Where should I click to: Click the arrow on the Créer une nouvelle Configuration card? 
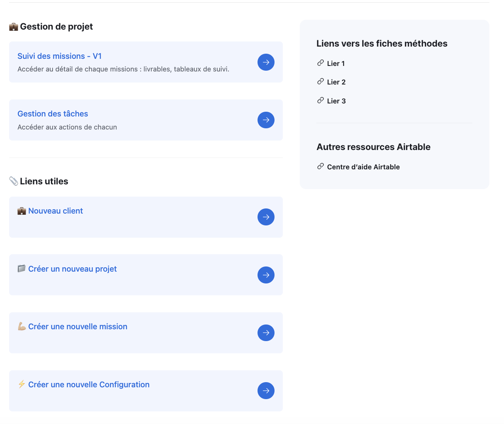point(266,390)
